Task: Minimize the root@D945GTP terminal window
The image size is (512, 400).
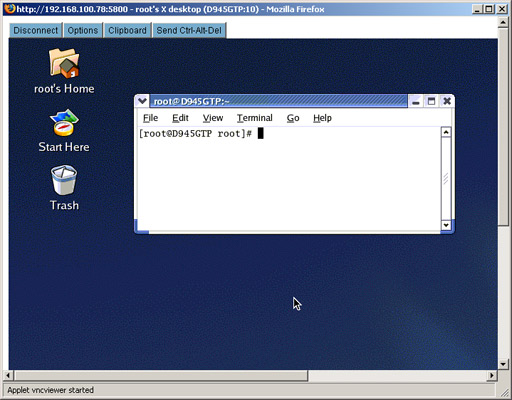Action: point(415,101)
